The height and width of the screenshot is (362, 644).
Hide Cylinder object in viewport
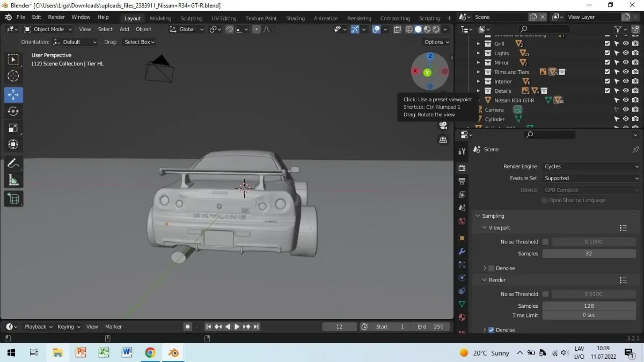tap(626, 119)
